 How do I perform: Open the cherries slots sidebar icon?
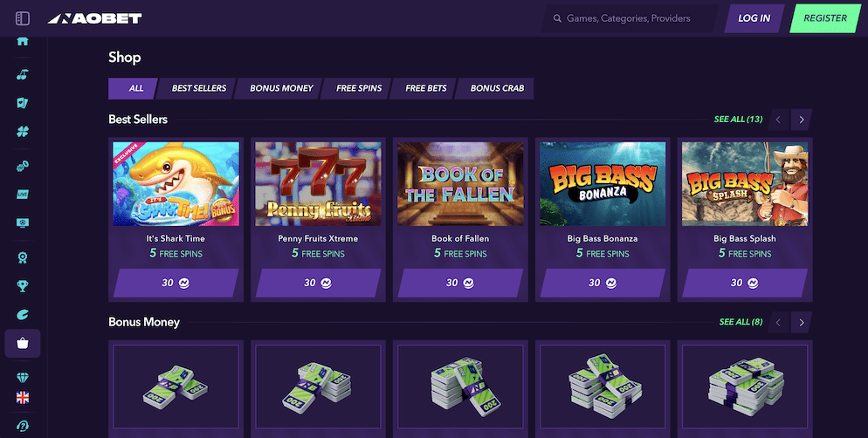(22, 75)
